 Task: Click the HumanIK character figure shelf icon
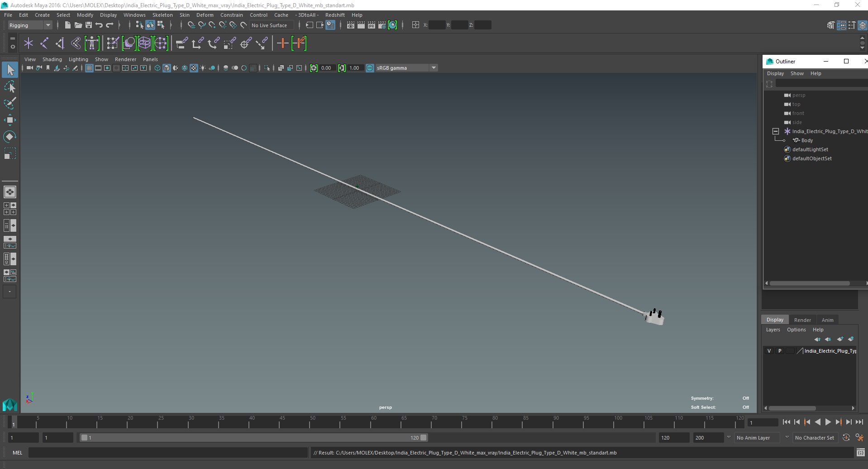tap(92, 43)
